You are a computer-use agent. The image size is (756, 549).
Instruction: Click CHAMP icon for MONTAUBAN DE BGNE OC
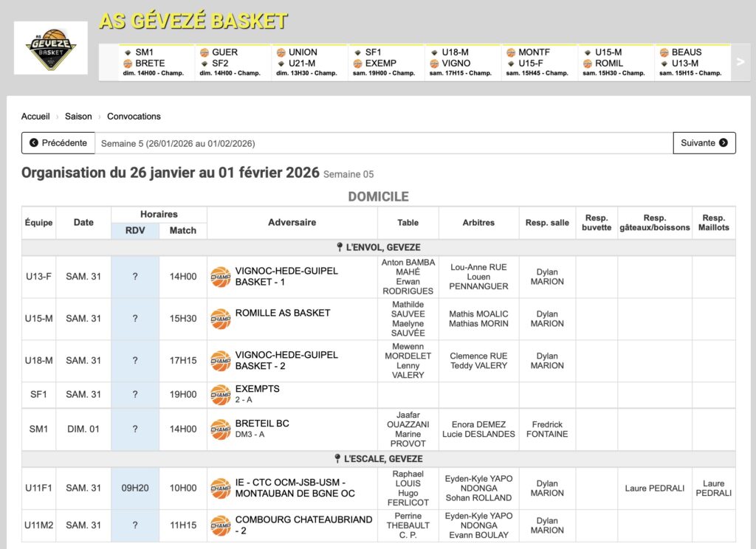(220, 488)
